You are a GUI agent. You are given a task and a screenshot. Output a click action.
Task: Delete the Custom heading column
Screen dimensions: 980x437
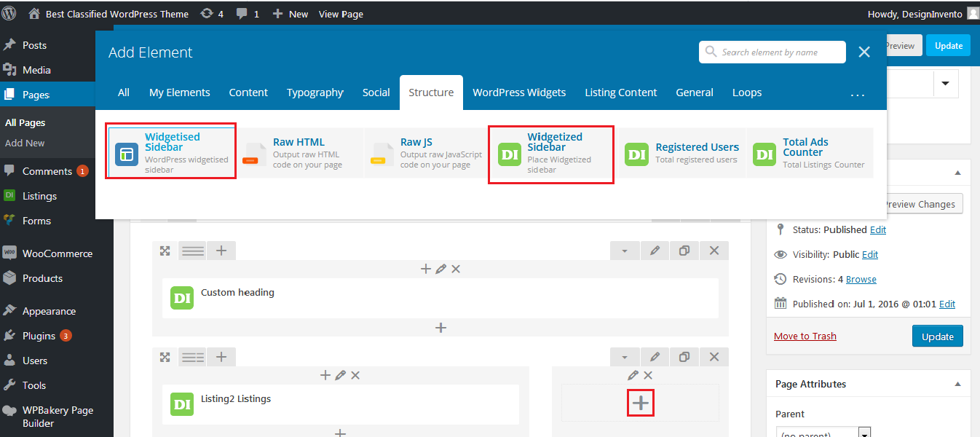[456, 269]
